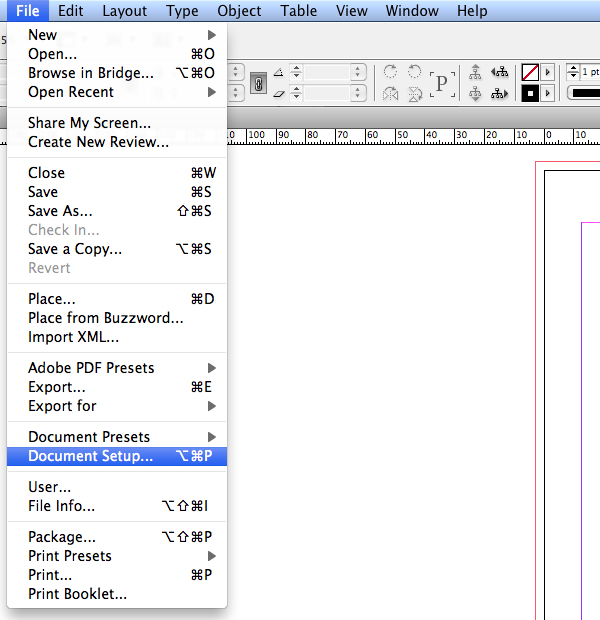Click the select previous object icon
The width and height of the screenshot is (600, 620).
(x=499, y=72)
